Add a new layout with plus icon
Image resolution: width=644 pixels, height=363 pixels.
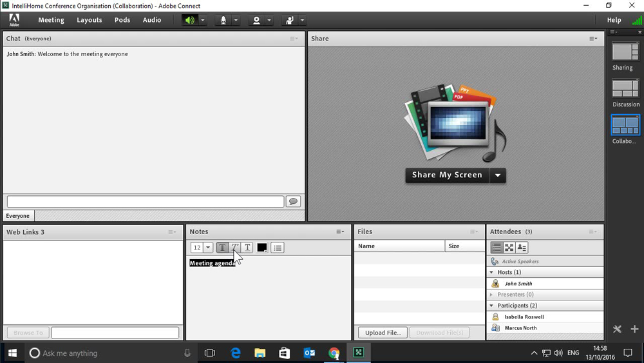coord(634,329)
